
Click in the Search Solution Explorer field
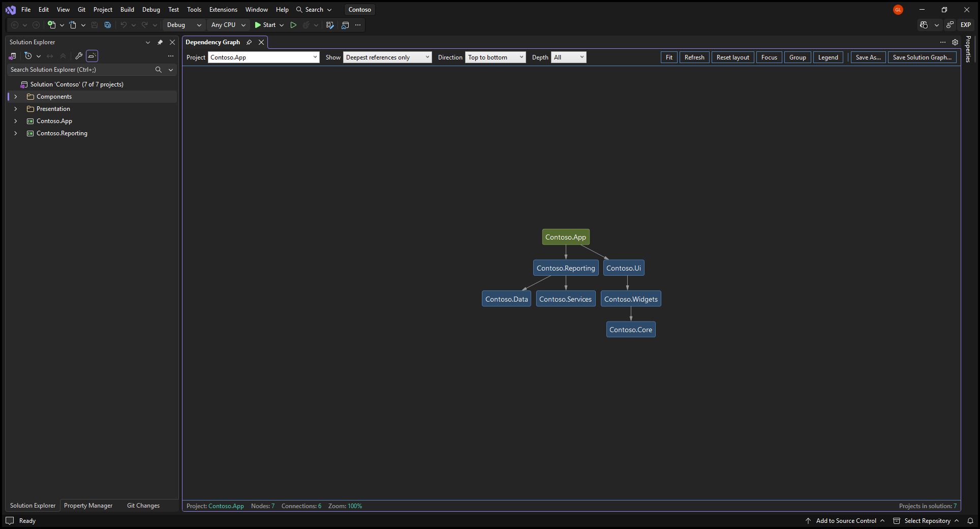tap(81, 70)
